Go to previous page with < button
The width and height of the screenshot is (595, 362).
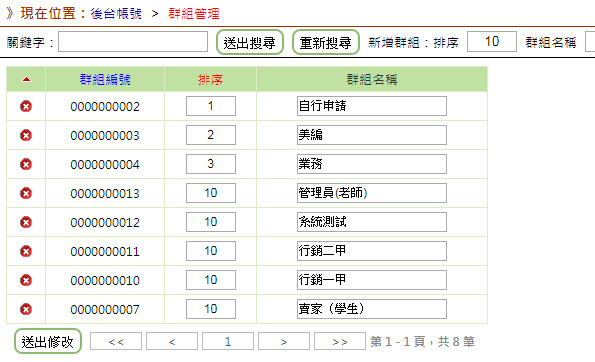[x=172, y=341]
